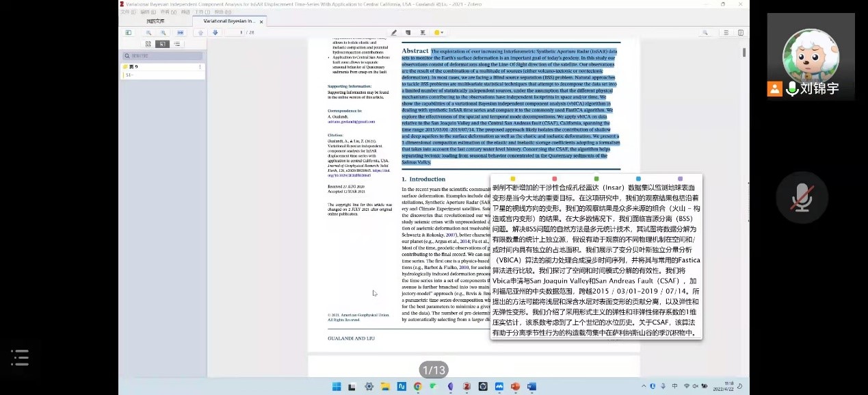868x395 pixels.
Task: Open the highlight color dropdown
Action: tap(438, 32)
